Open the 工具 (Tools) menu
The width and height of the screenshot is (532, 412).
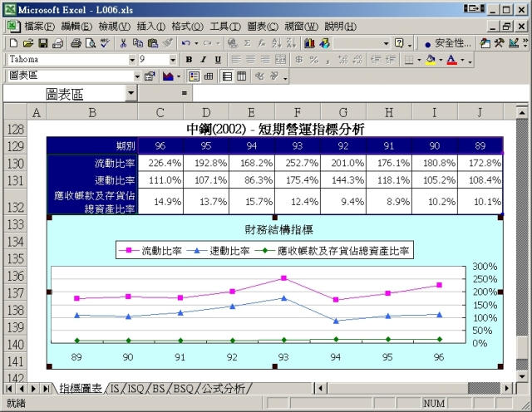point(225,27)
